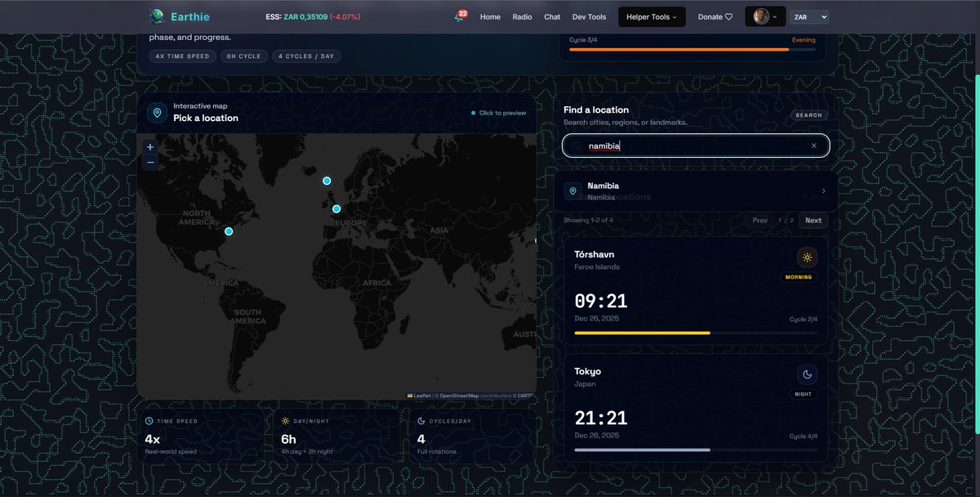Screen dimensions: 980x497
Task: Click the Showing 1-2 of 4 text
Action: pyautogui.click(x=588, y=220)
